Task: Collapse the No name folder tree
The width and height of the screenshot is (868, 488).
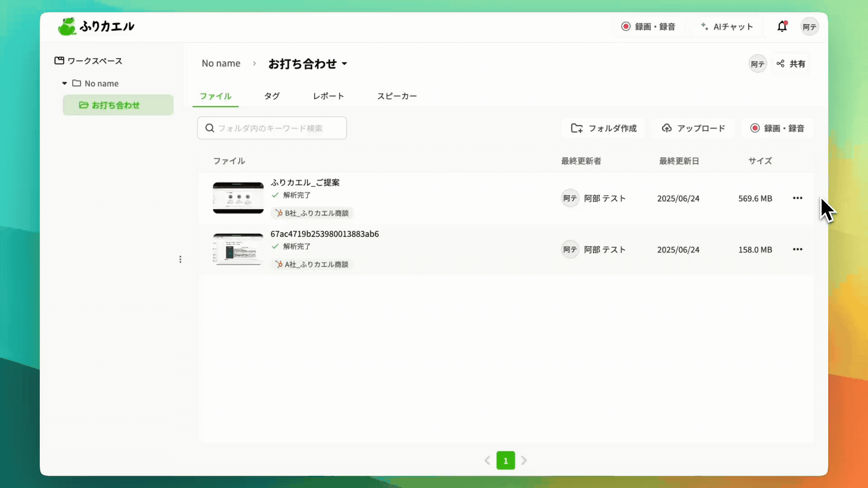Action: [x=64, y=83]
